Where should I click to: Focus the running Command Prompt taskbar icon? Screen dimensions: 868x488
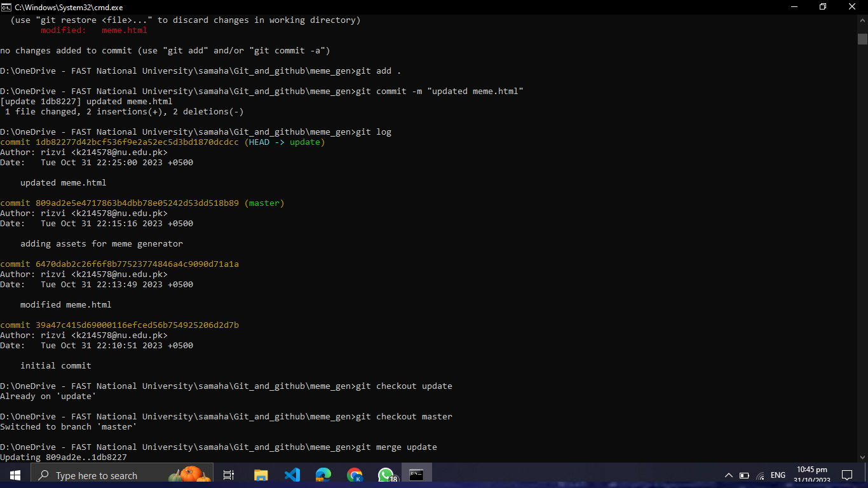(x=417, y=475)
